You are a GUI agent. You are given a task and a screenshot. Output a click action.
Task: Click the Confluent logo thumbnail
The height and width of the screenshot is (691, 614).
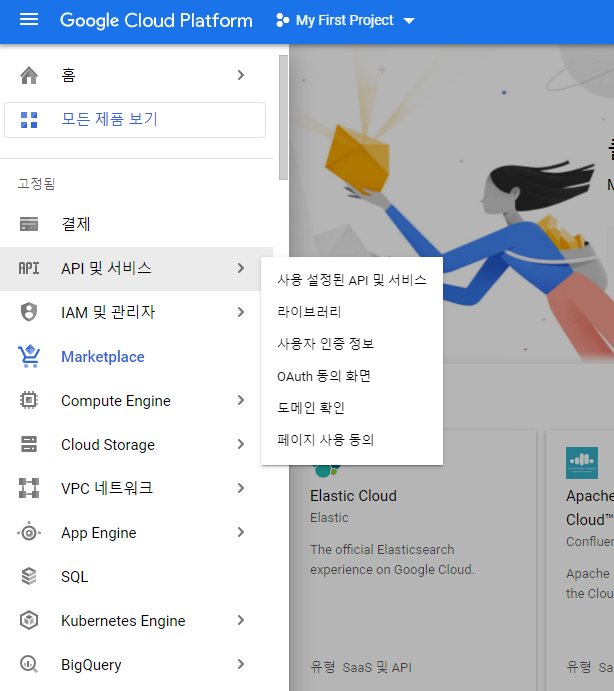(582, 463)
